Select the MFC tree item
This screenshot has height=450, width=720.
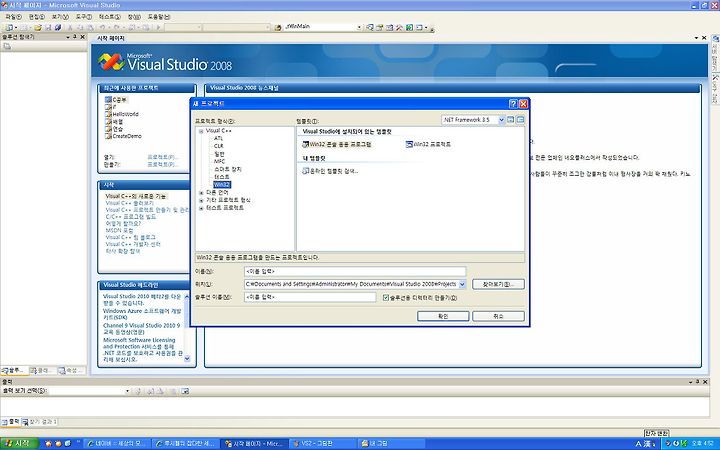pyautogui.click(x=219, y=162)
